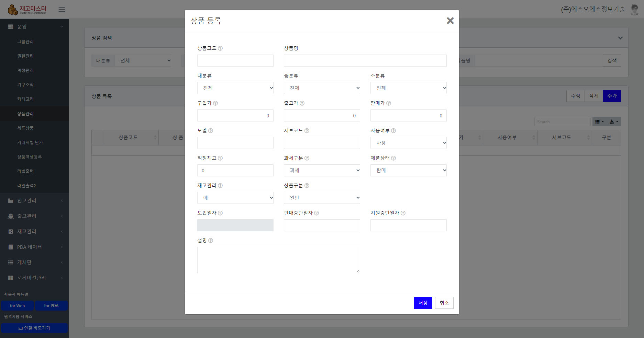This screenshot has height=338, width=644.
Task: Open 계정관리 in the sidebar
Action: pos(34,70)
